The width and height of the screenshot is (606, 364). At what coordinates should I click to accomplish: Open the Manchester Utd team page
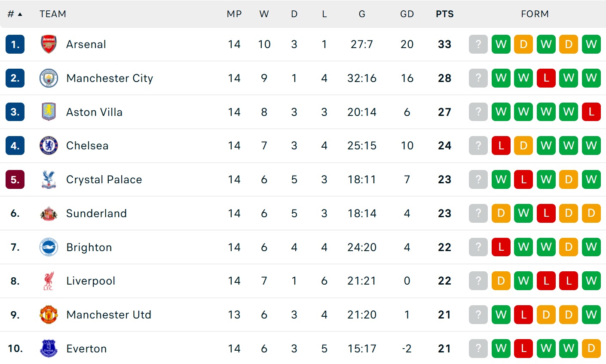click(x=109, y=315)
